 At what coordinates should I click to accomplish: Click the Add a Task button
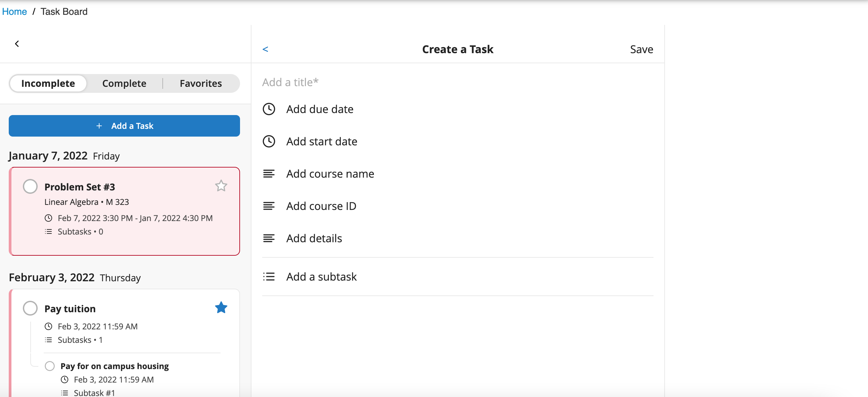click(x=124, y=126)
